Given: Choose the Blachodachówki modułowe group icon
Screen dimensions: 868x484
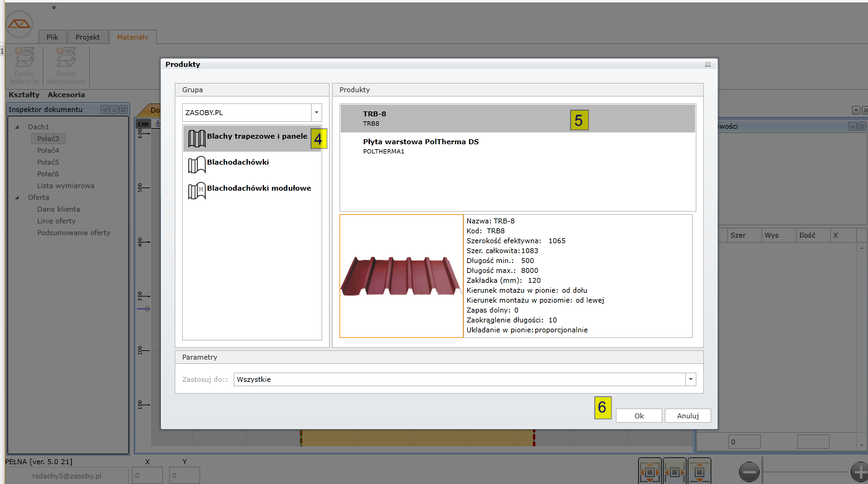Looking at the screenshot, I should (x=196, y=190).
